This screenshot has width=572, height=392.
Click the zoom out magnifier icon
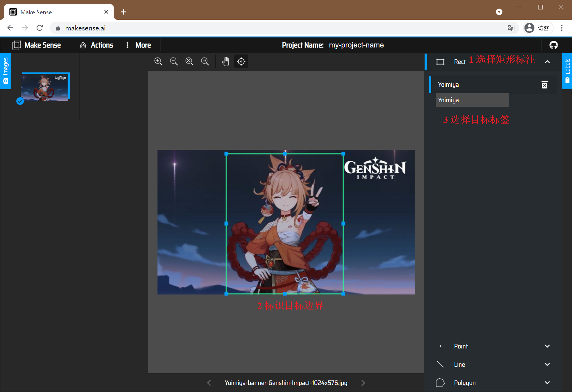click(174, 61)
